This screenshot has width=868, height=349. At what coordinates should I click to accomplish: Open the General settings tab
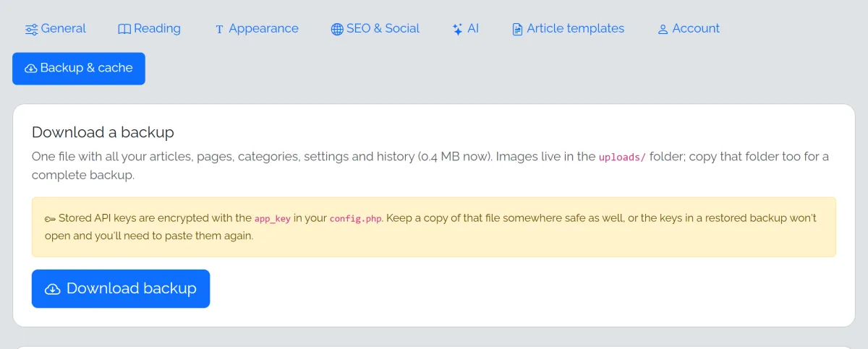[55, 29]
